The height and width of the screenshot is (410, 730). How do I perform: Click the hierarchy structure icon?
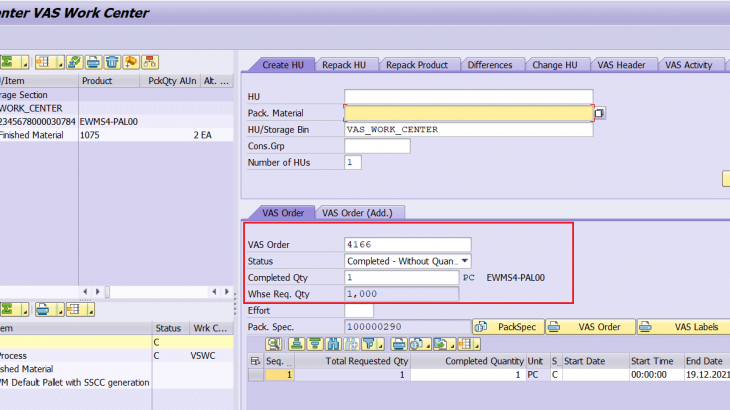click(149, 62)
